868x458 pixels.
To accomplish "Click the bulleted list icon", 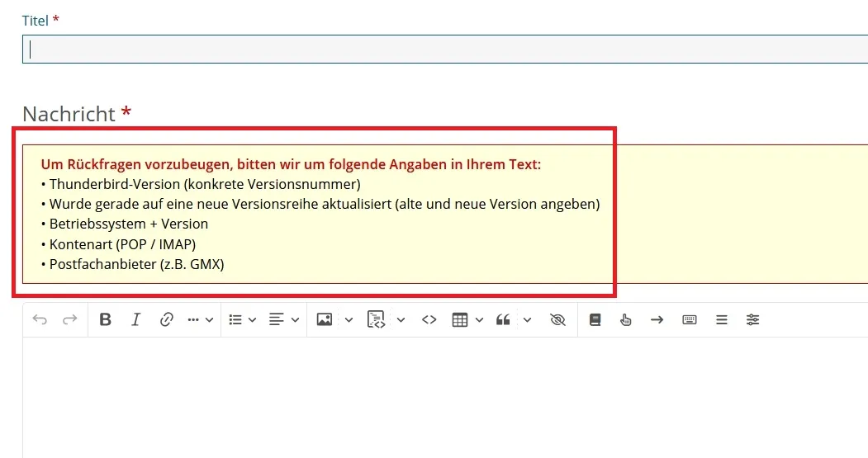I will 235,319.
